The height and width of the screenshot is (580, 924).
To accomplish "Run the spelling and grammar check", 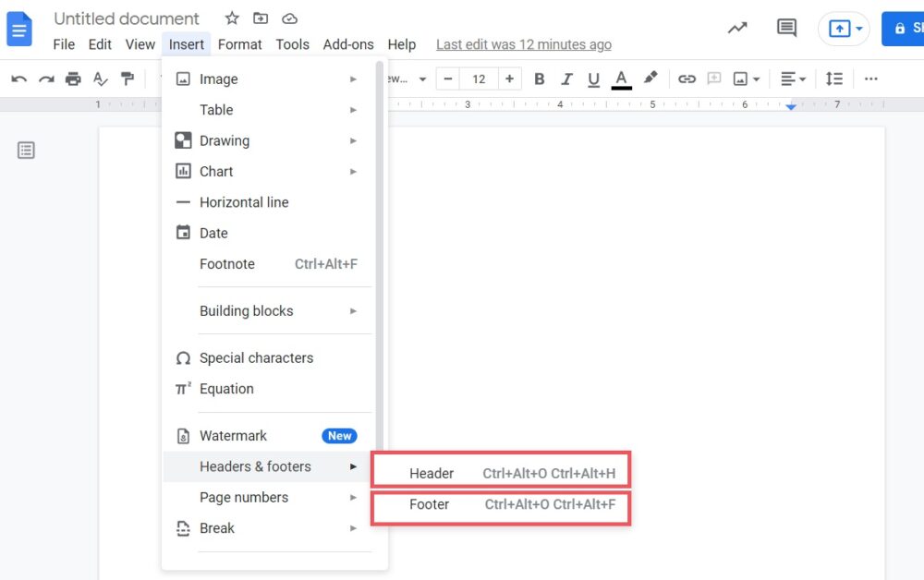I will [x=101, y=79].
